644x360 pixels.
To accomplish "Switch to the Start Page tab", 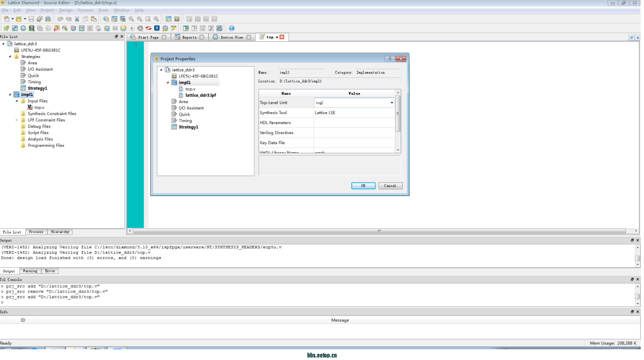I will point(148,37).
